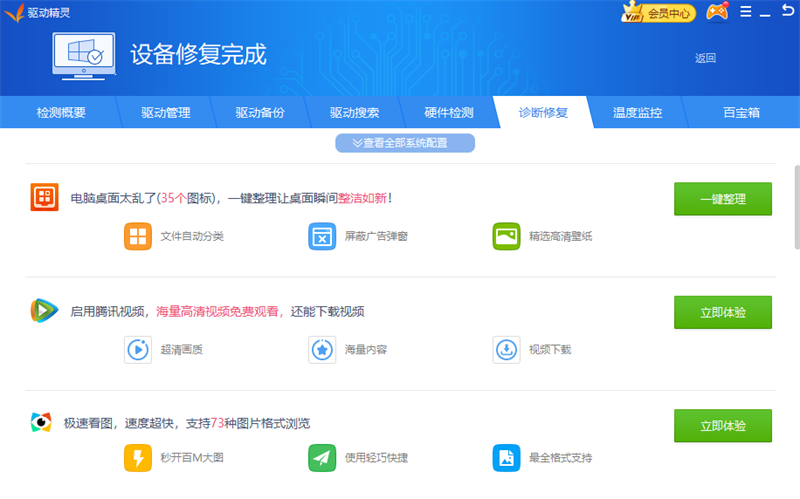Click the 超清画质 label

tap(181, 350)
